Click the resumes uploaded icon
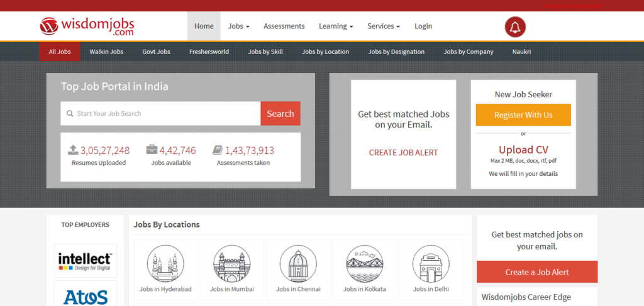This screenshot has height=306, width=644. [x=73, y=150]
